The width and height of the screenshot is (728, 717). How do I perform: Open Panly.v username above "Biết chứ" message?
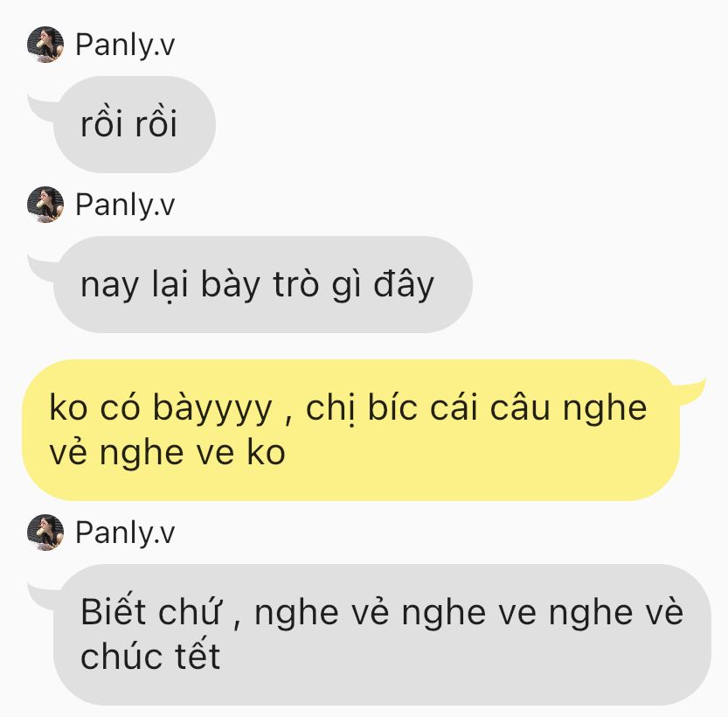pyautogui.click(x=125, y=533)
